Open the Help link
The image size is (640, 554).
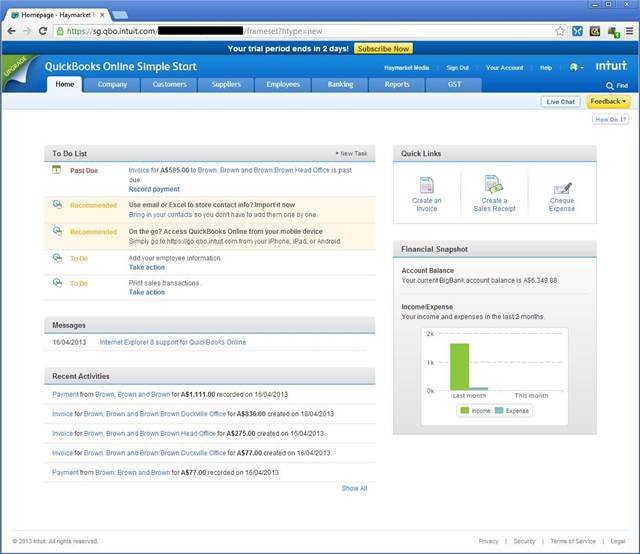(546, 68)
